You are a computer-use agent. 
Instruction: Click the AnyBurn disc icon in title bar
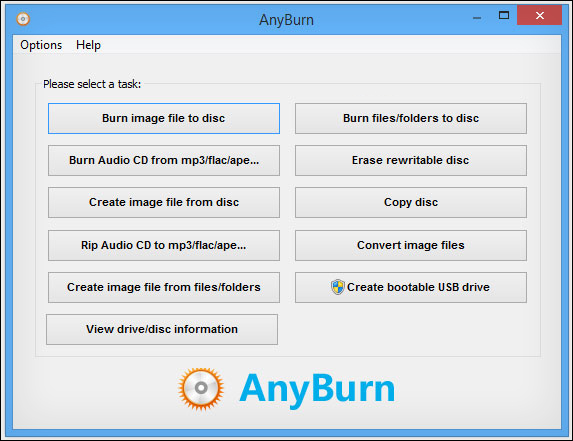pyautogui.click(x=23, y=19)
